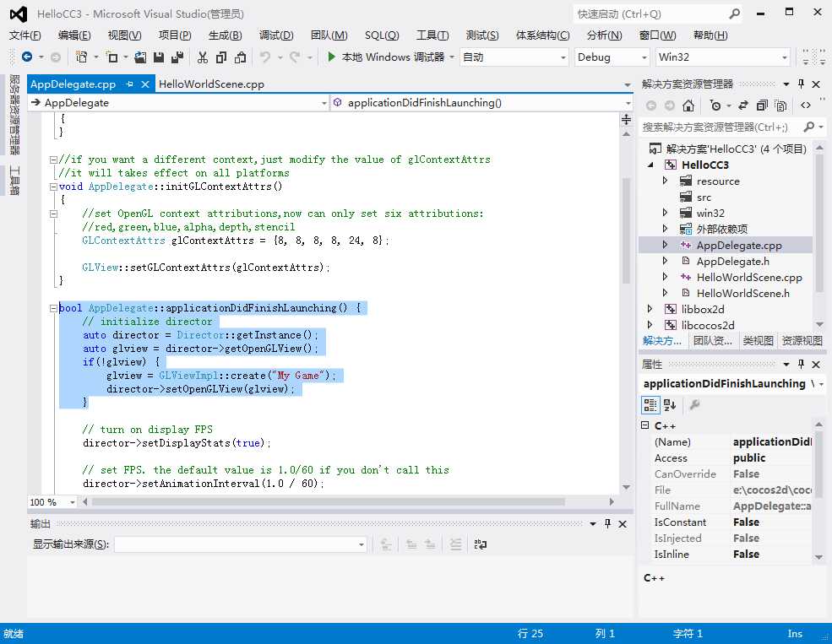Switch to the 类视图 tab
This screenshot has height=644, width=832.
(758, 341)
